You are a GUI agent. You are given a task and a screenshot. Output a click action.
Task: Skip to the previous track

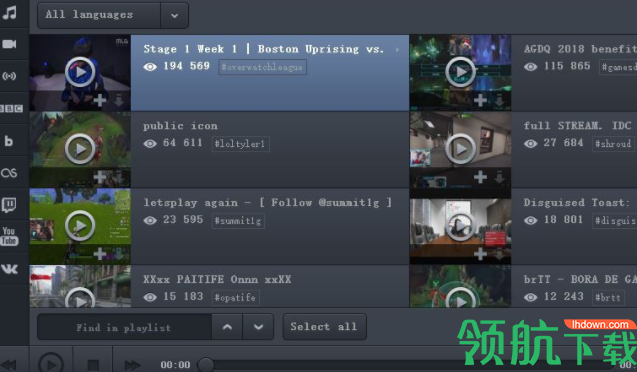[x=8, y=365]
